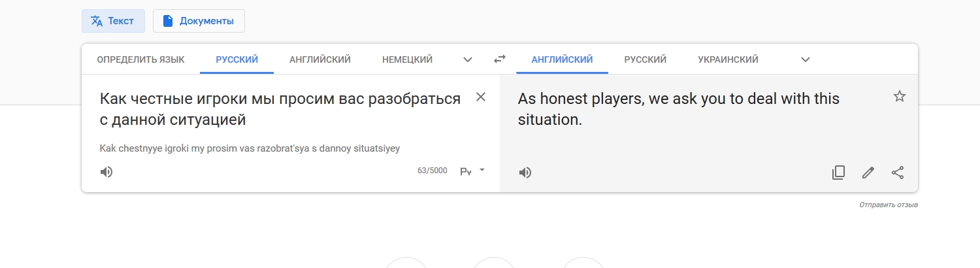Image resolution: width=980 pixels, height=268 pixels.
Task: Set target language to Русский
Action: 645,59
